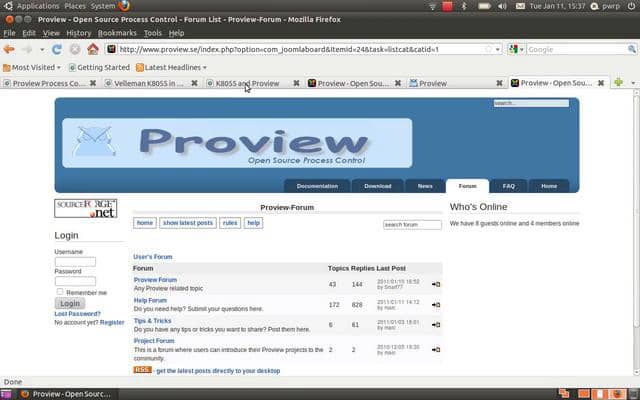Screen dimensions: 640x400
Task: Click the page vertical scrollbar
Action: click(x=636, y=233)
